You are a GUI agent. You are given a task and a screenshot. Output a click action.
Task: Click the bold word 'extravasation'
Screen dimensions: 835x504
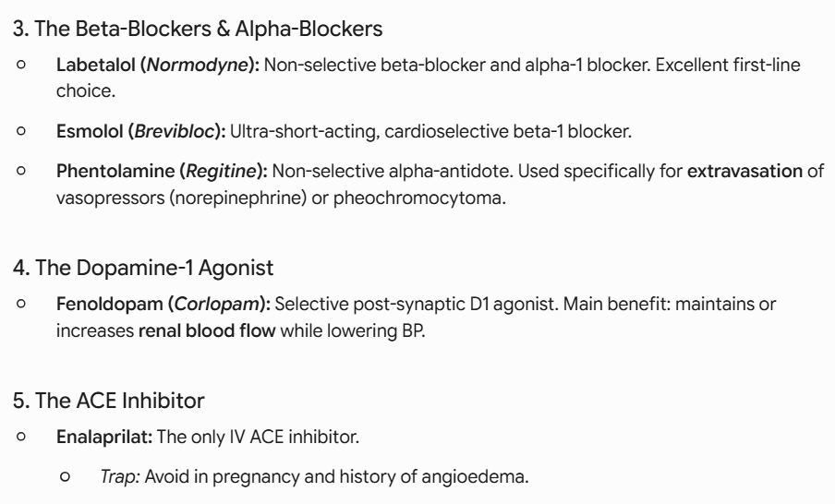[x=744, y=172]
